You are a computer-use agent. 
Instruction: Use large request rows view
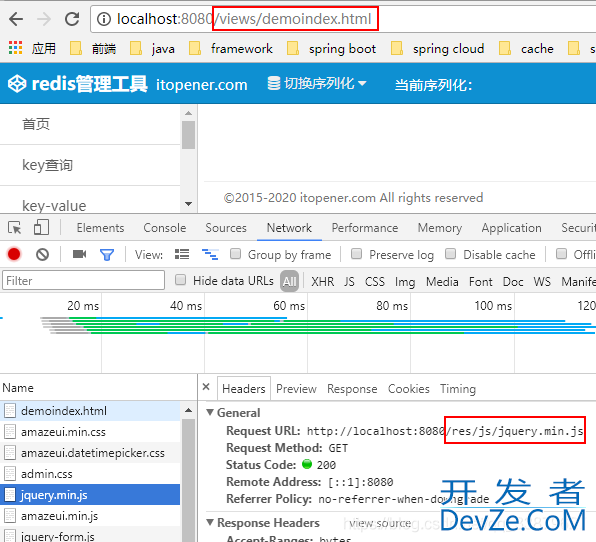pyautogui.click(x=182, y=254)
